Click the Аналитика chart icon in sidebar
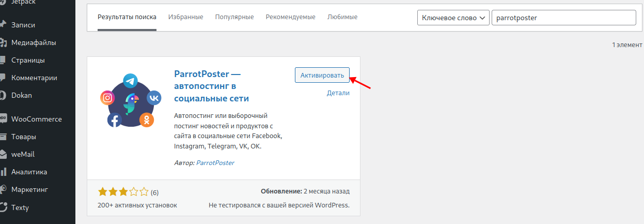Image resolution: width=644 pixels, height=224 pixels. click(3, 172)
